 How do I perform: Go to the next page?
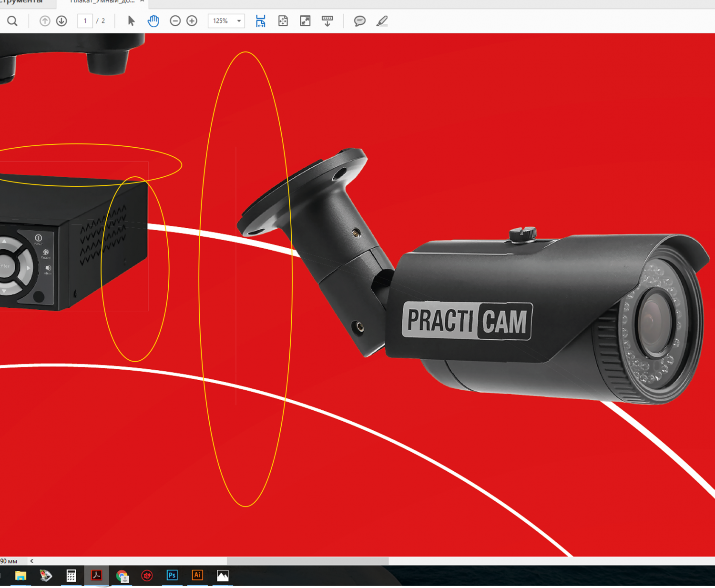tap(61, 21)
